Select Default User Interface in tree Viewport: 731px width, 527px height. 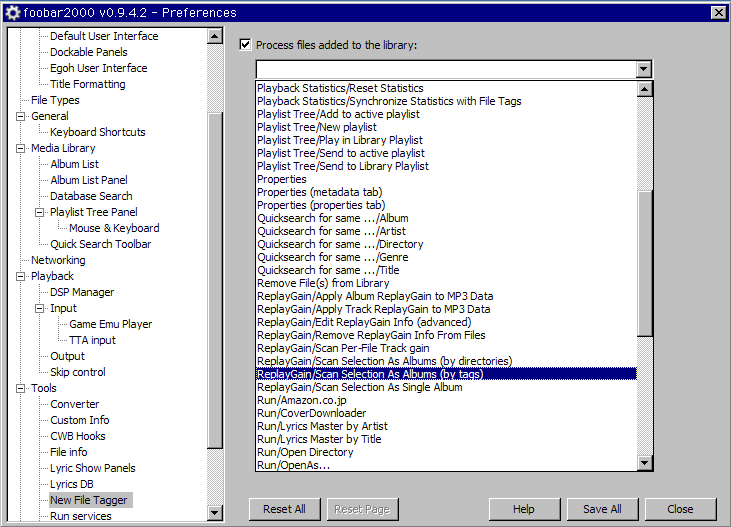[x=104, y=36]
